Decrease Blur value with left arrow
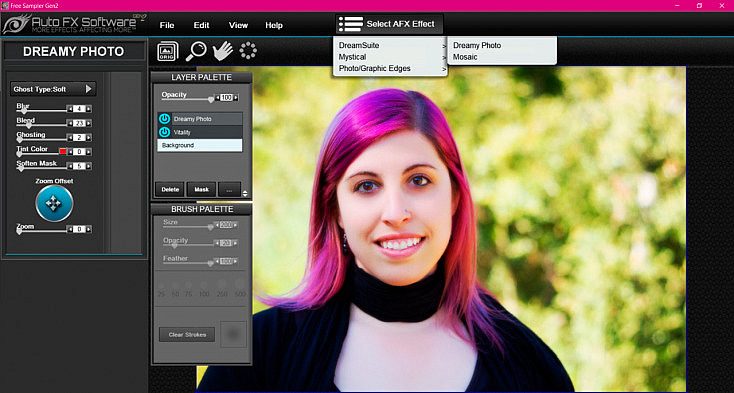This screenshot has width=734, height=393. [x=70, y=109]
